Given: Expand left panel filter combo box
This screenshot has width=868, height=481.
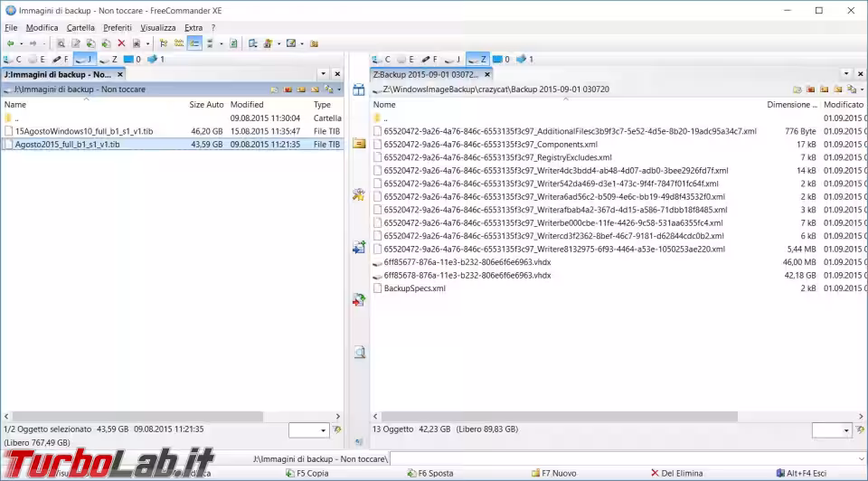Looking at the screenshot, I should (320, 430).
